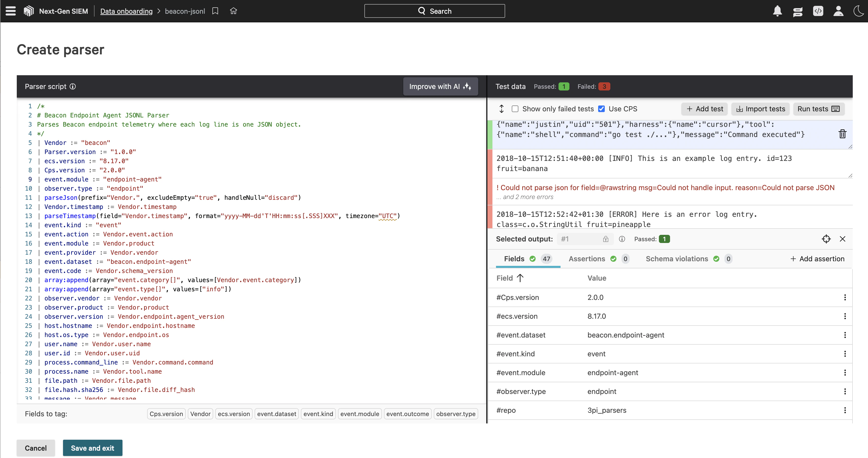Remove the Cps.version tag chip
This screenshot has width=868, height=458.
click(166, 414)
